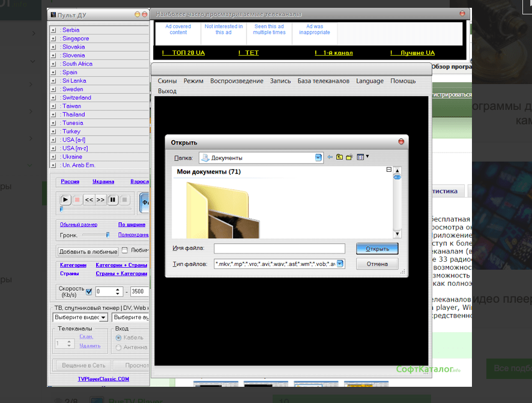532x403 pixels.
Task: Click the Отмена button in dialog
Action: click(x=377, y=264)
